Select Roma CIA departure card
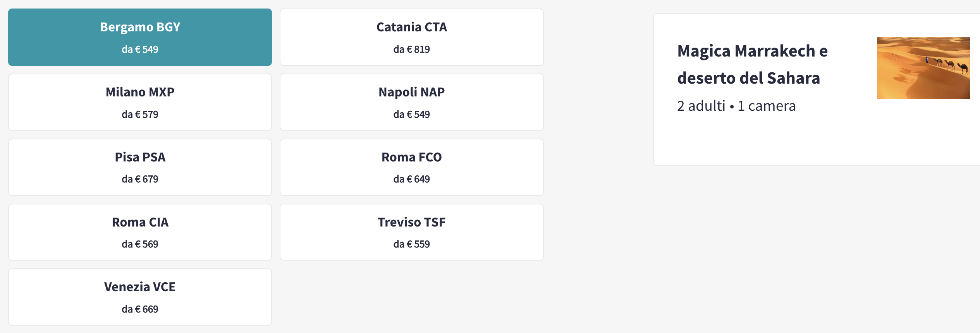The image size is (980, 333). (140, 232)
